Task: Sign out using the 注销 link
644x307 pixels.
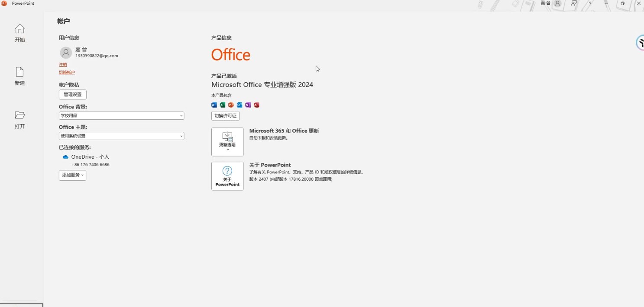Action: pos(63,64)
